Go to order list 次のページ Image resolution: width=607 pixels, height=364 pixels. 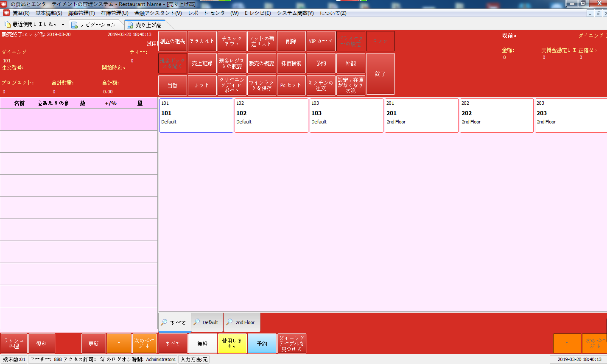145,344
